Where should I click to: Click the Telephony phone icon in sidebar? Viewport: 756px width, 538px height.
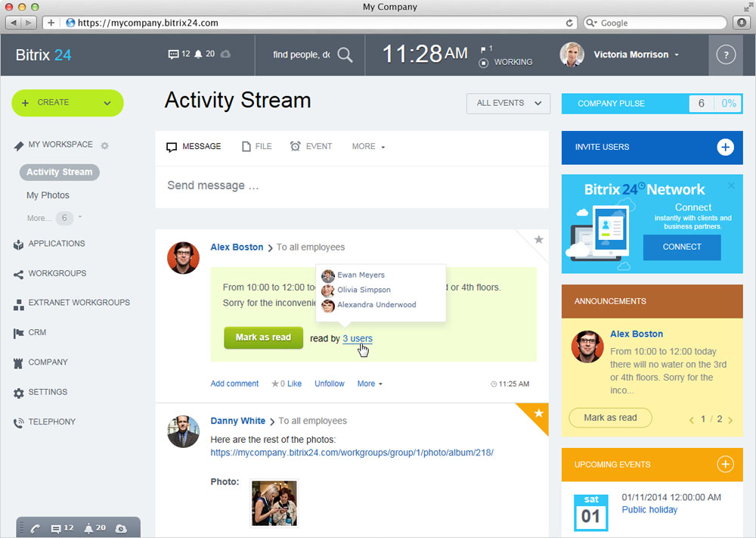[18, 423]
